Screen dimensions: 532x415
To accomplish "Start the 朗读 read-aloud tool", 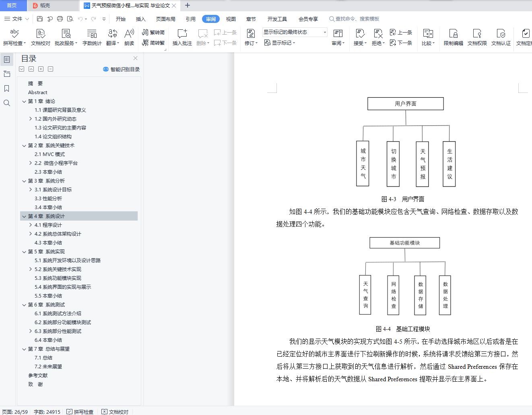I will pyautogui.click(x=129, y=37).
